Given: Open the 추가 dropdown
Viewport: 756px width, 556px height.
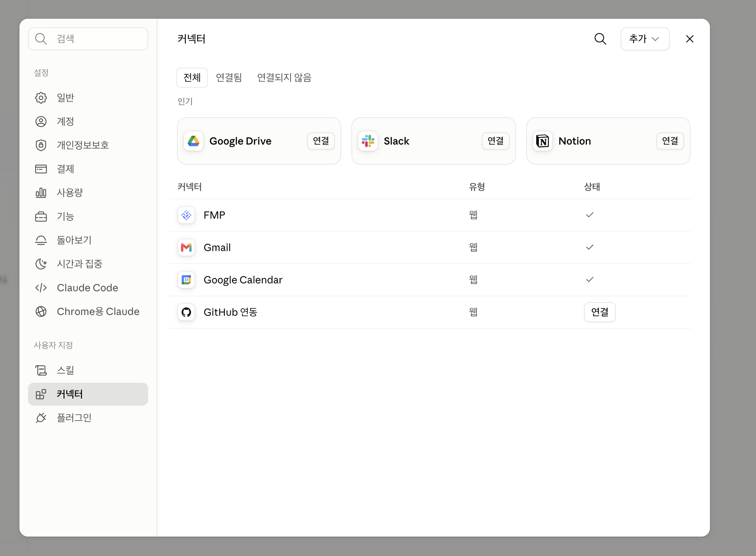Looking at the screenshot, I should pos(645,39).
